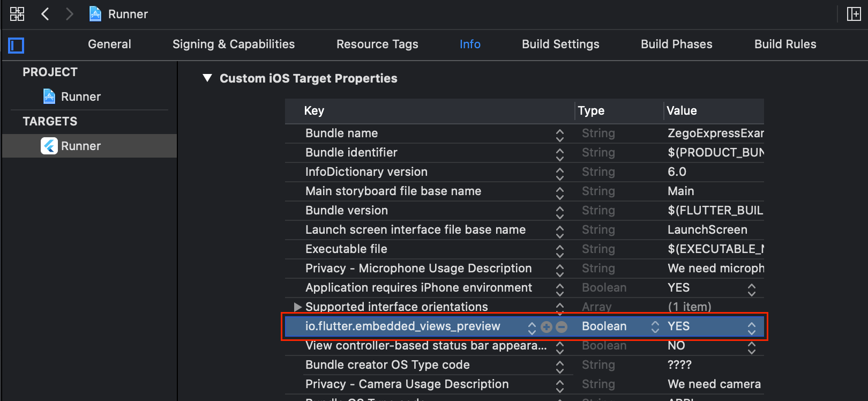The width and height of the screenshot is (868, 401).
Task: Open the Signing & Capabilities tab
Action: click(x=234, y=44)
